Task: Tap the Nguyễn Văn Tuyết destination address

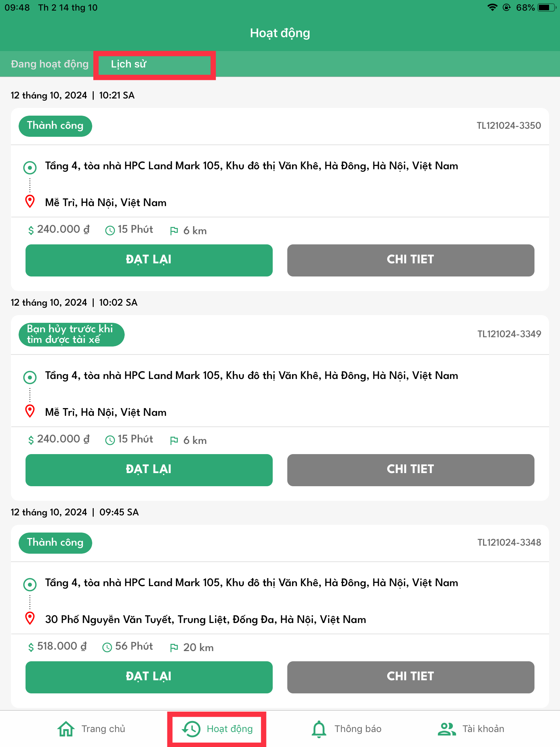Action: [206, 619]
